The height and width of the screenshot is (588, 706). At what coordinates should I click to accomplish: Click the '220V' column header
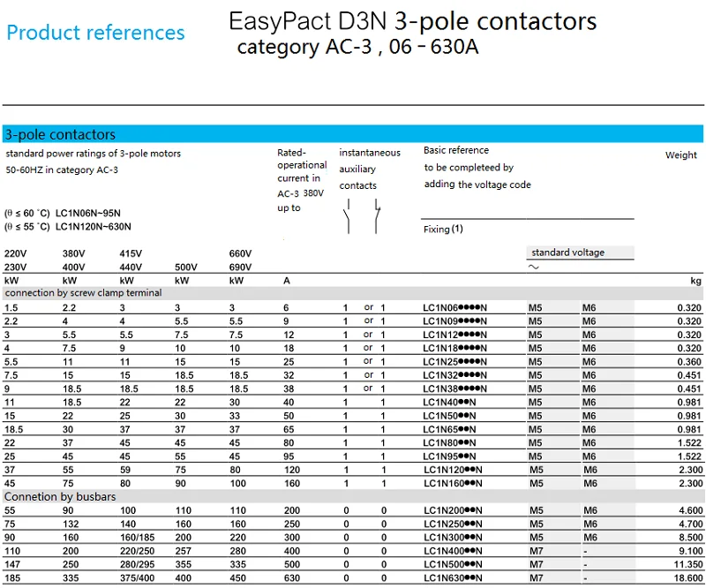tap(15, 253)
